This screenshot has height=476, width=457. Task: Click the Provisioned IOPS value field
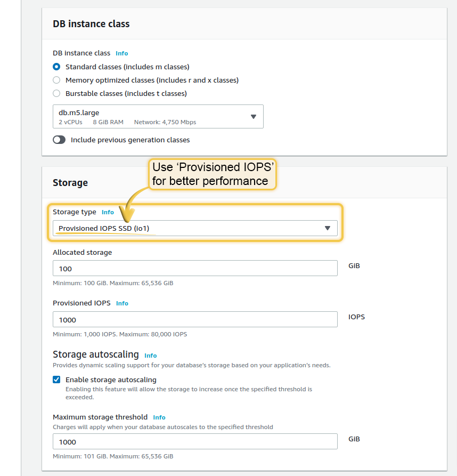pos(195,319)
